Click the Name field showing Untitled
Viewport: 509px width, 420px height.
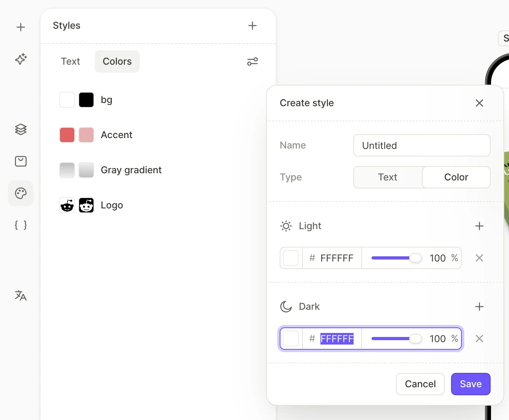[x=422, y=145]
